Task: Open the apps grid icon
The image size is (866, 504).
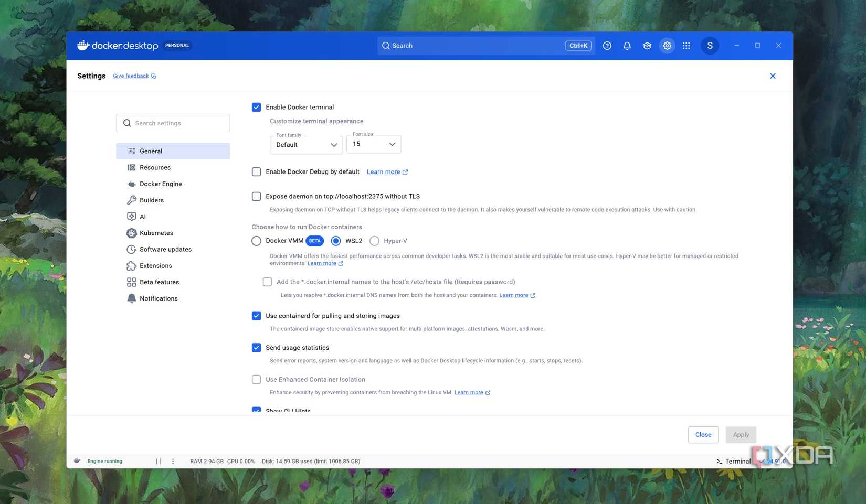Action: click(x=687, y=46)
